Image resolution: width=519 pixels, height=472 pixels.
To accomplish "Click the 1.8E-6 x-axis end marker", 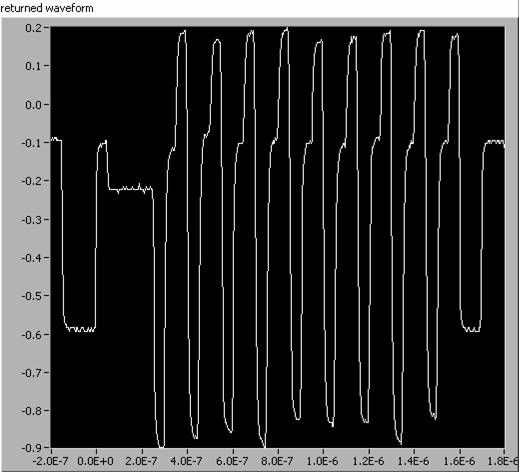I will (503, 462).
